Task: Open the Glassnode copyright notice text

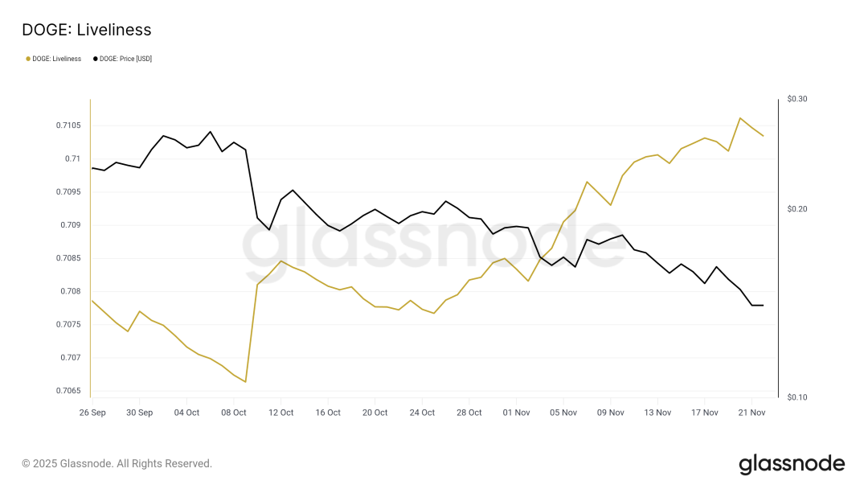Action: click(x=117, y=464)
